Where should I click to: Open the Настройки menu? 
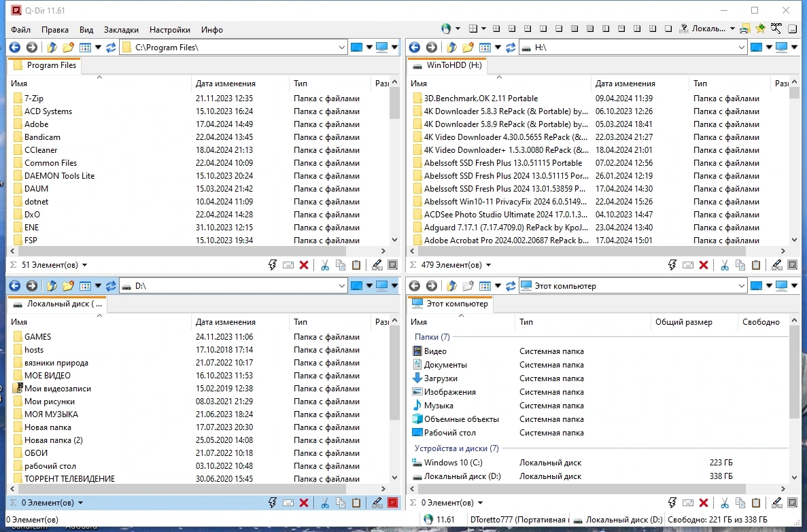point(170,30)
